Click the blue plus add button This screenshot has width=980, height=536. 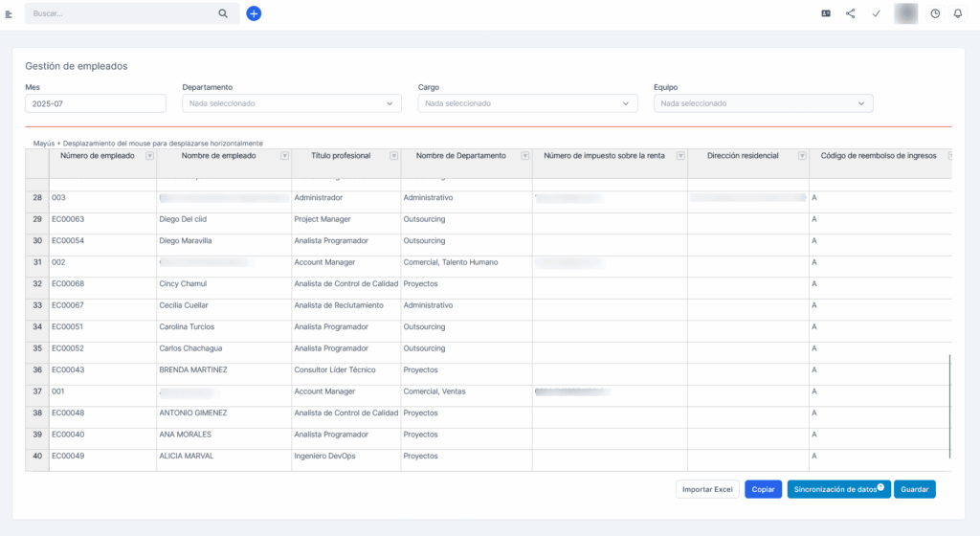pos(254,13)
